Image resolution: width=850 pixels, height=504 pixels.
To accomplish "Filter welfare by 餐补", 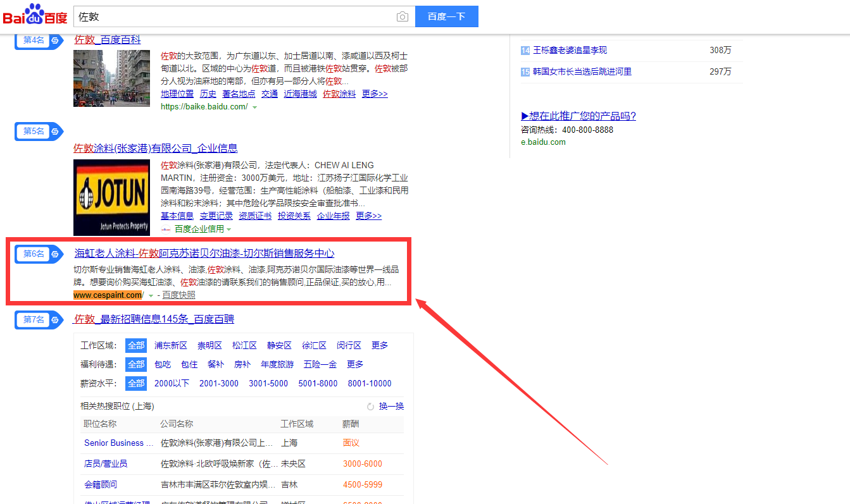I will pyautogui.click(x=216, y=364).
